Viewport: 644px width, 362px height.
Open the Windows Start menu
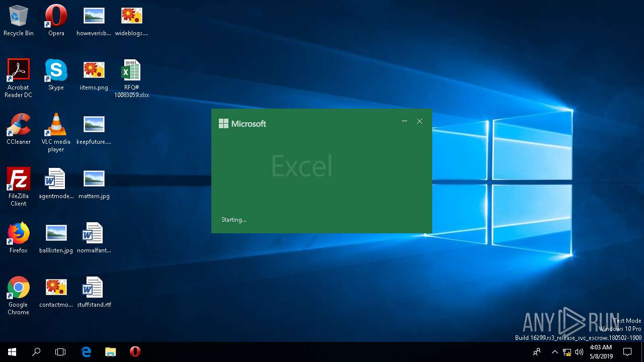(x=12, y=352)
